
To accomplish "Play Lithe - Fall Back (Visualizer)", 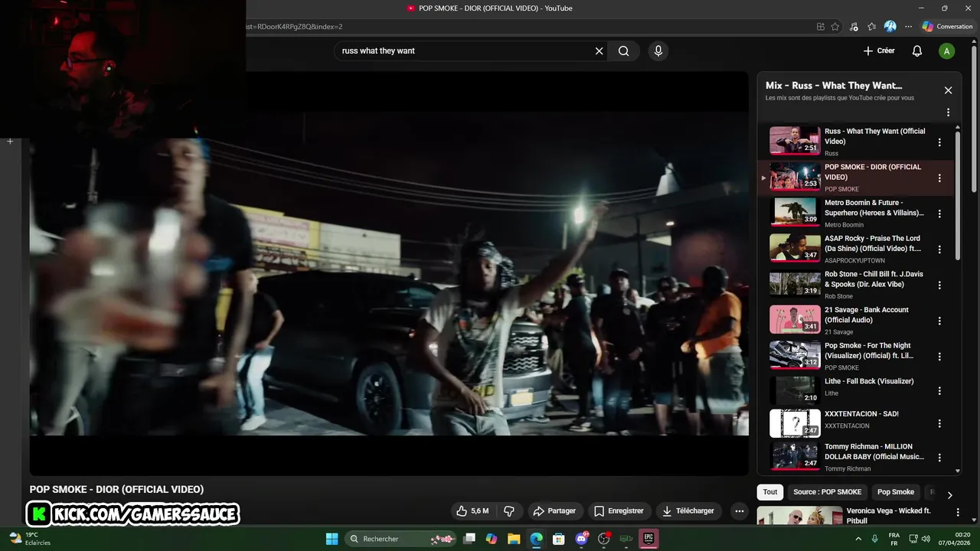I will 794,390.
